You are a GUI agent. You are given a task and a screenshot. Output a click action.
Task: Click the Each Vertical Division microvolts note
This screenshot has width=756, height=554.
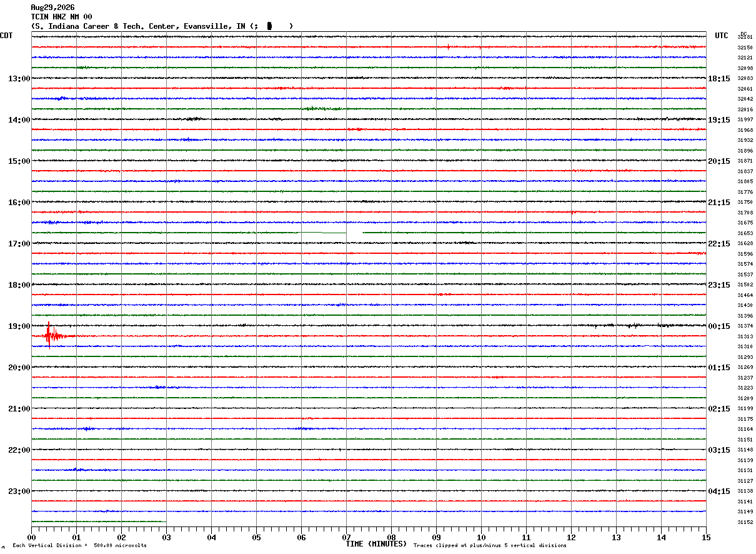79,545
